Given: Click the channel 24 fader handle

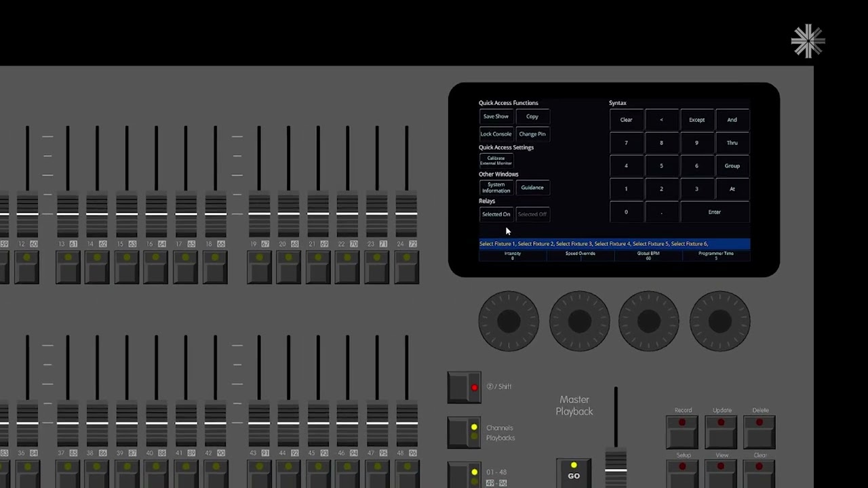Looking at the screenshot, I should tap(406, 214).
